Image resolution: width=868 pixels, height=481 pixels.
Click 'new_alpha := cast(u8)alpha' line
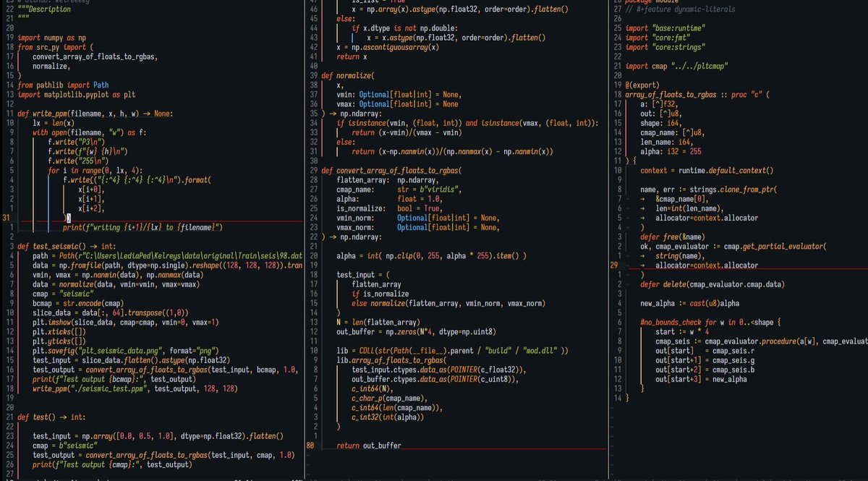click(x=690, y=303)
